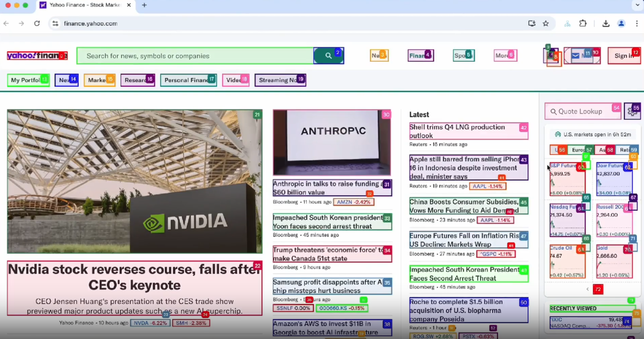Open the Chrome profile avatar
Screen dimensions: 644x339
click(621, 23)
